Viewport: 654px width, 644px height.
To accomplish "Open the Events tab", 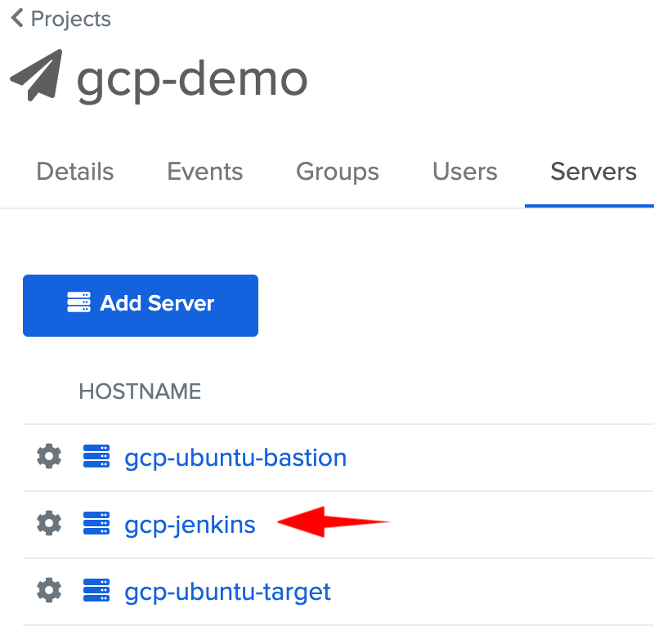I will [204, 172].
